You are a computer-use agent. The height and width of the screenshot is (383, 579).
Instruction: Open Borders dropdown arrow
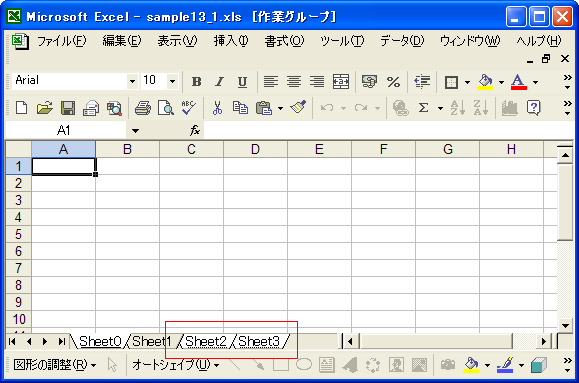click(x=467, y=82)
